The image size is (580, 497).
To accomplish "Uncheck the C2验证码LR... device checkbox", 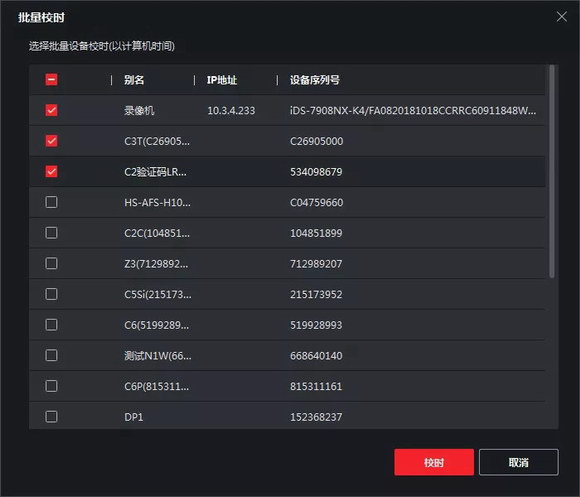I will [51, 172].
